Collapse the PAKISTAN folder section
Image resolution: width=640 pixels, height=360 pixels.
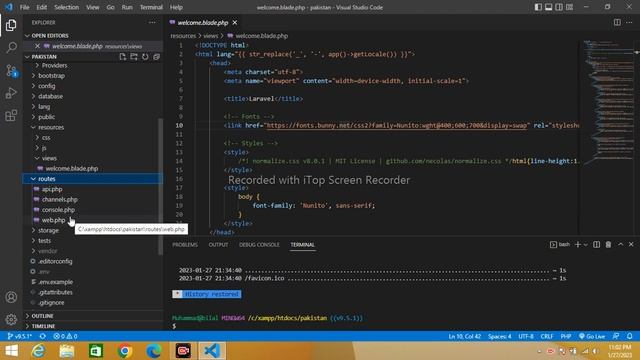pyautogui.click(x=44, y=57)
